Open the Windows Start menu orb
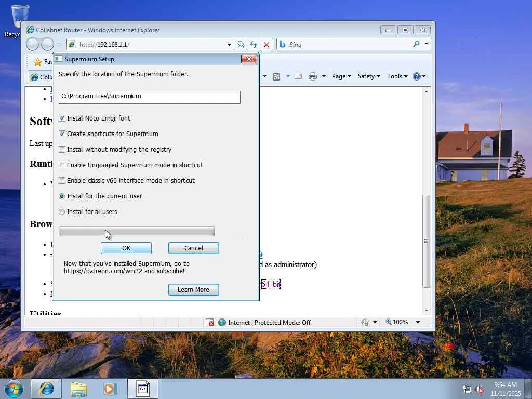 14,389
